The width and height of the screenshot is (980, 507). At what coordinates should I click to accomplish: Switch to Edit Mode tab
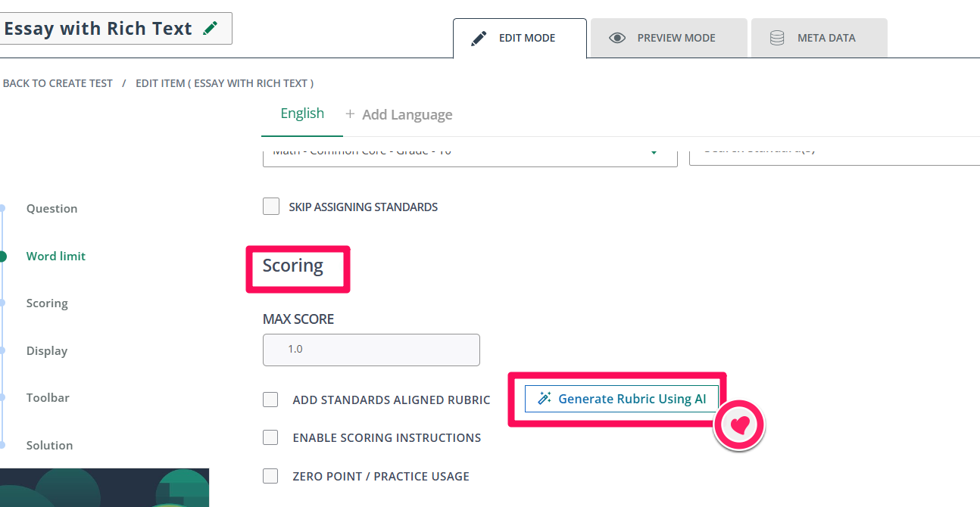520,38
